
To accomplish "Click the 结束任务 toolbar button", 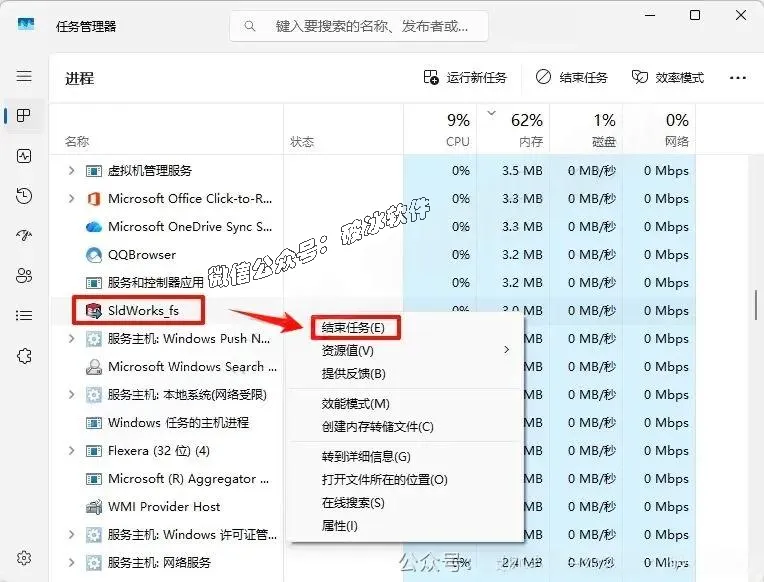I will (x=572, y=78).
